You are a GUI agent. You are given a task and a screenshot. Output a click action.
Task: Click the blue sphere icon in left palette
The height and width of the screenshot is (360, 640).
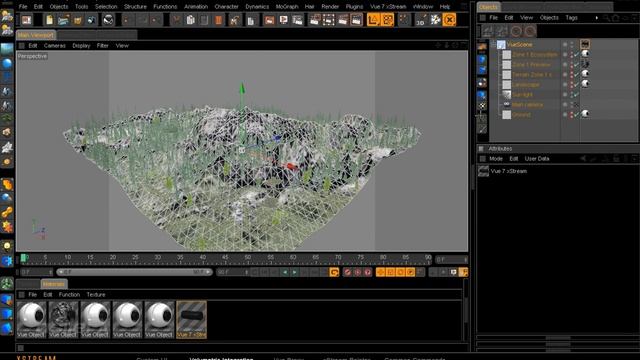point(7,63)
